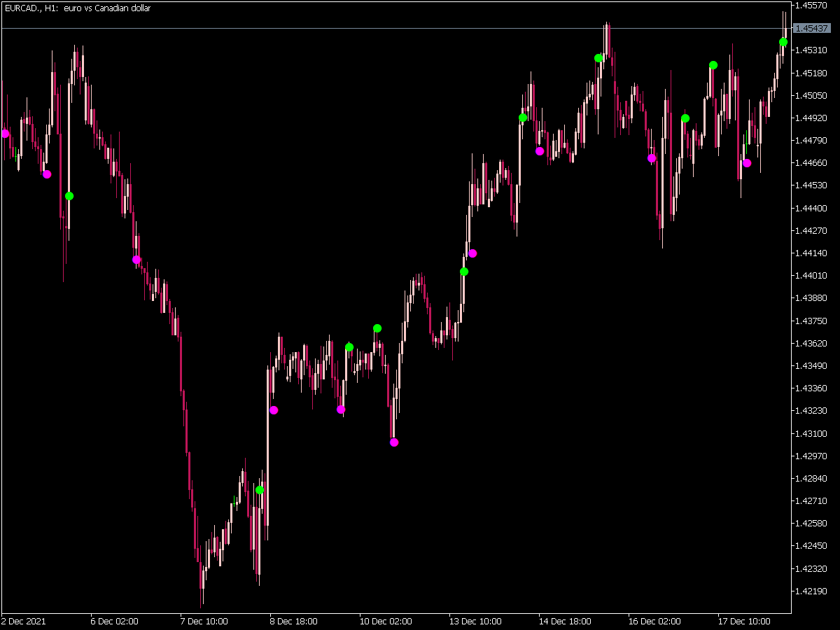Click the highlighted current price label 1.45437
This screenshot has height=630, width=840.
pos(813,28)
